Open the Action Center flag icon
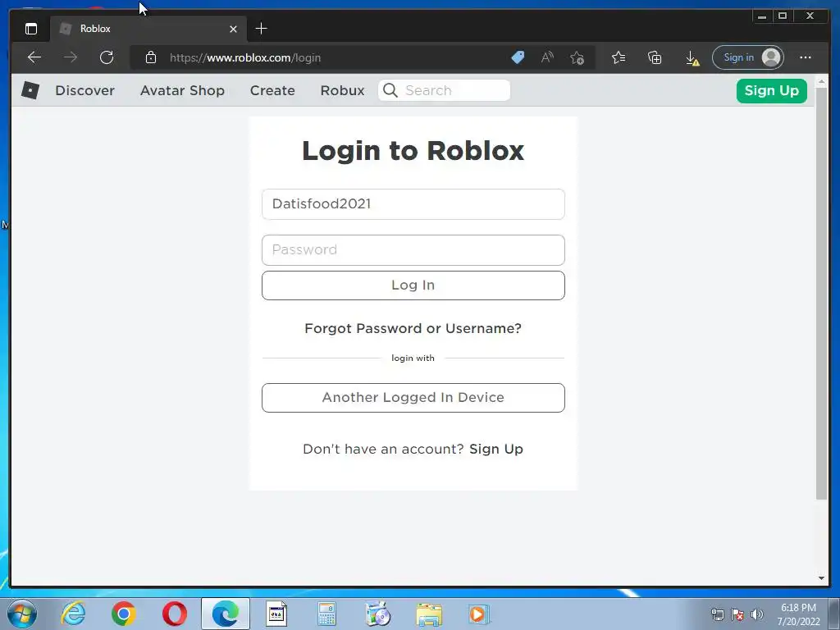840x630 pixels. tap(737, 614)
